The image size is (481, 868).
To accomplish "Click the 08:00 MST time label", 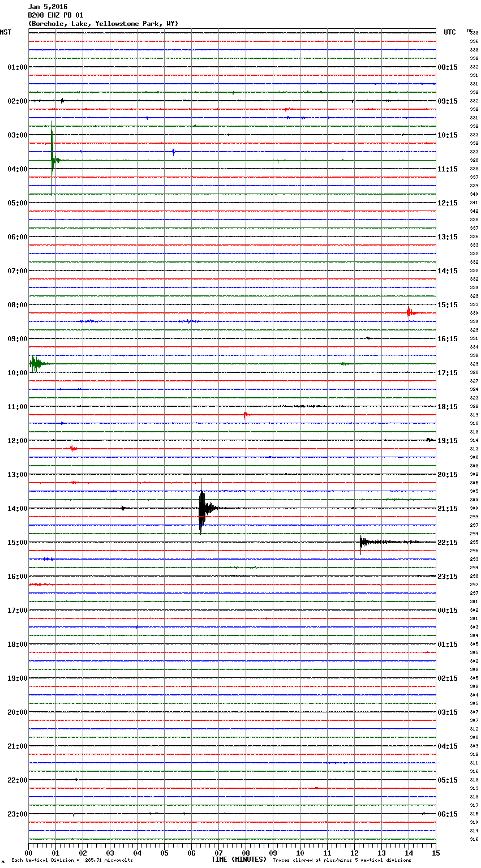I will pyautogui.click(x=18, y=305).
